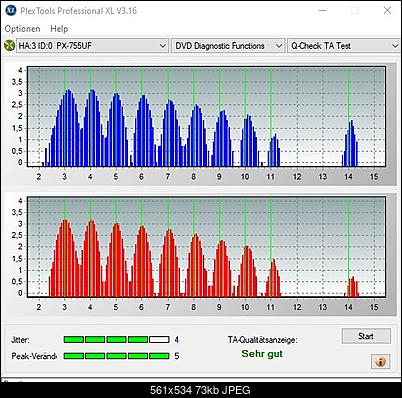402x398 pixels.
Task: Click the red peak at 14 in lower chart
Action: [352, 287]
